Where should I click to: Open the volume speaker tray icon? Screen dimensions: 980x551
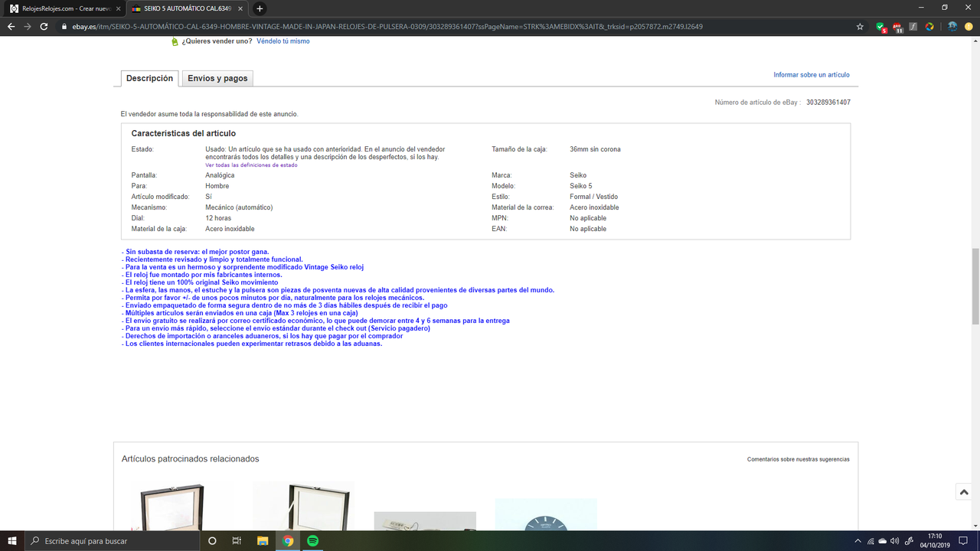pos(895,541)
